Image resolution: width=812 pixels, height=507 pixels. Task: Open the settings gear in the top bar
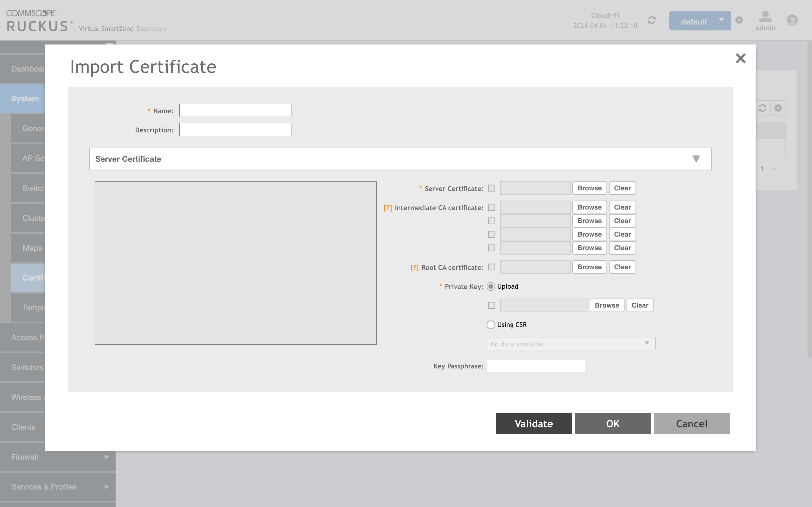(x=739, y=20)
